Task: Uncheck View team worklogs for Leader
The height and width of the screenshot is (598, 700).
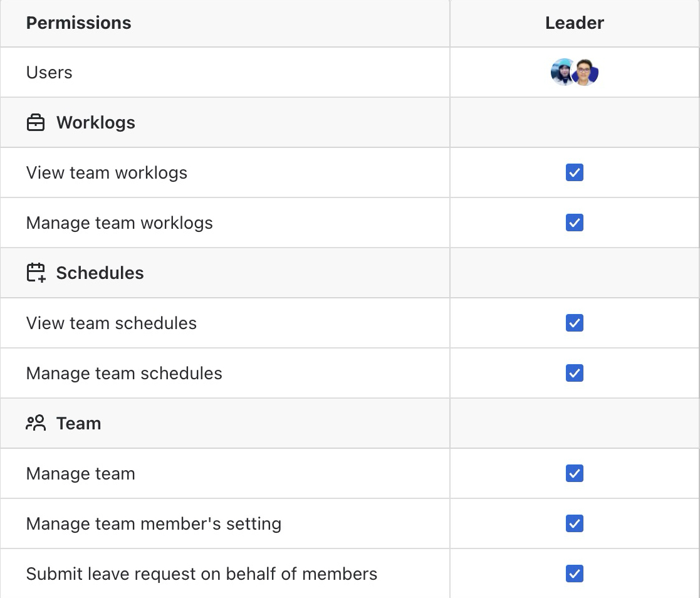Action: click(575, 172)
